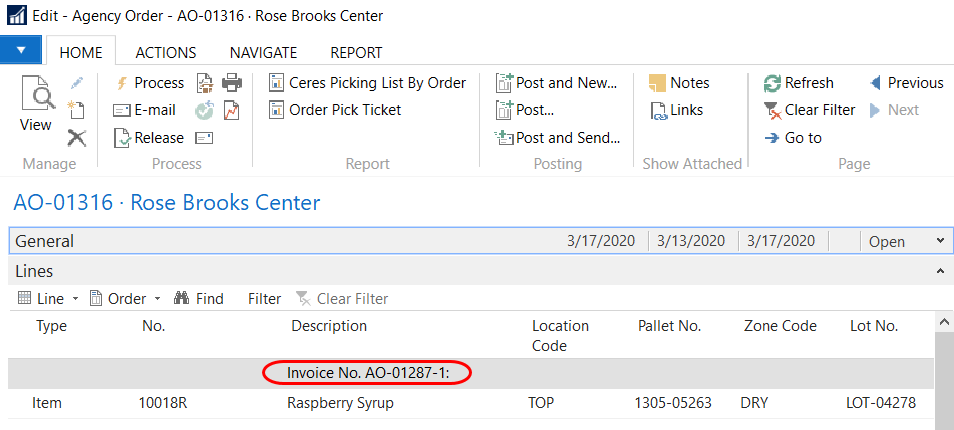Go to the Previous record
Image resolution: width=954 pixels, height=430 pixels.
pyautogui.click(x=906, y=83)
